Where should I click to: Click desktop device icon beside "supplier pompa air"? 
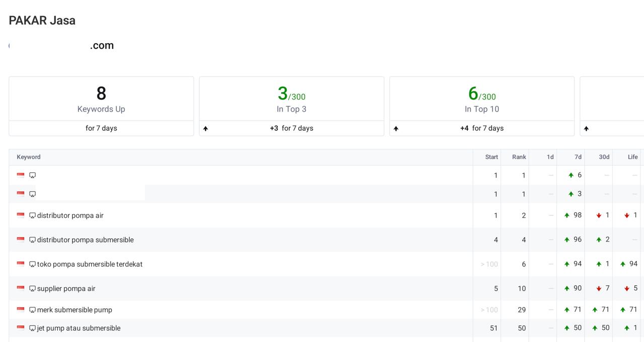pos(32,289)
